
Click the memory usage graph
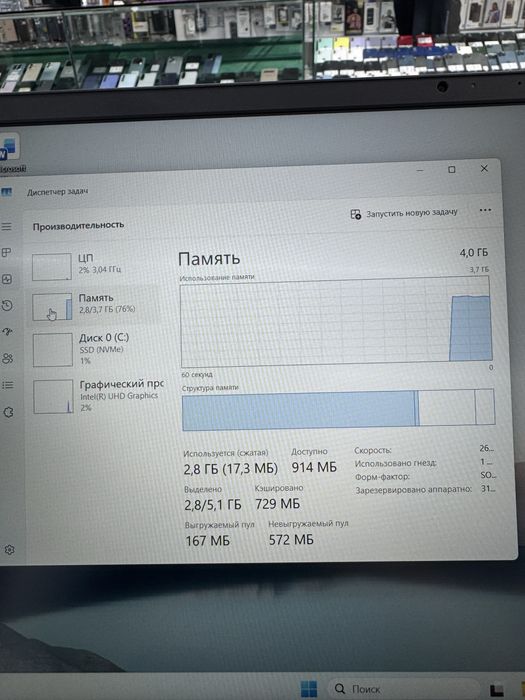coord(337,319)
